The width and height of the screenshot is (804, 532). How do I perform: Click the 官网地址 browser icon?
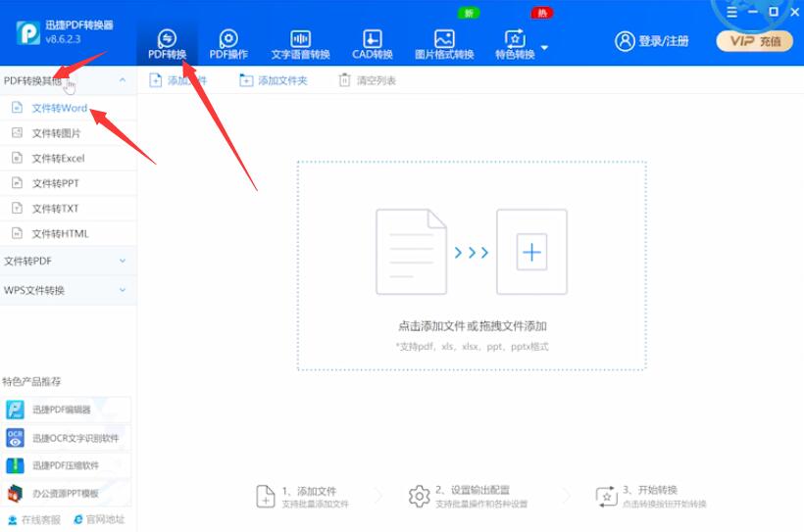[x=78, y=519]
